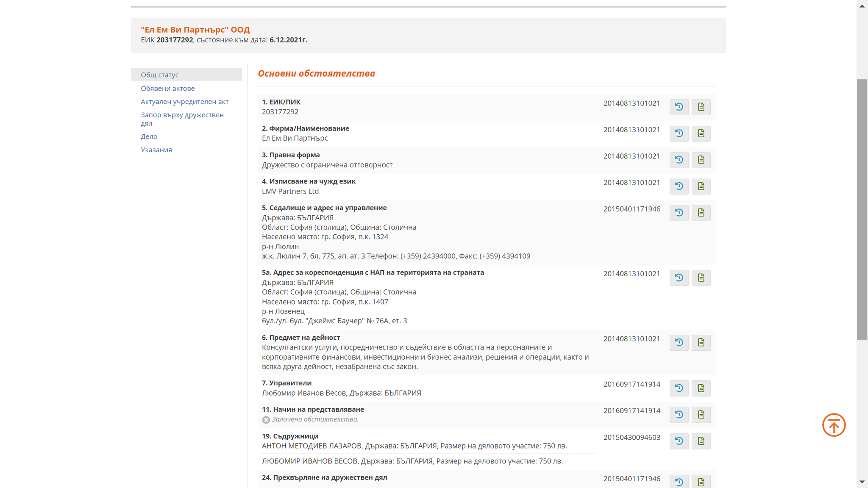Open the Дело sidebar link
Viewport: 868px width, 488px height.
tap(149, 136)
